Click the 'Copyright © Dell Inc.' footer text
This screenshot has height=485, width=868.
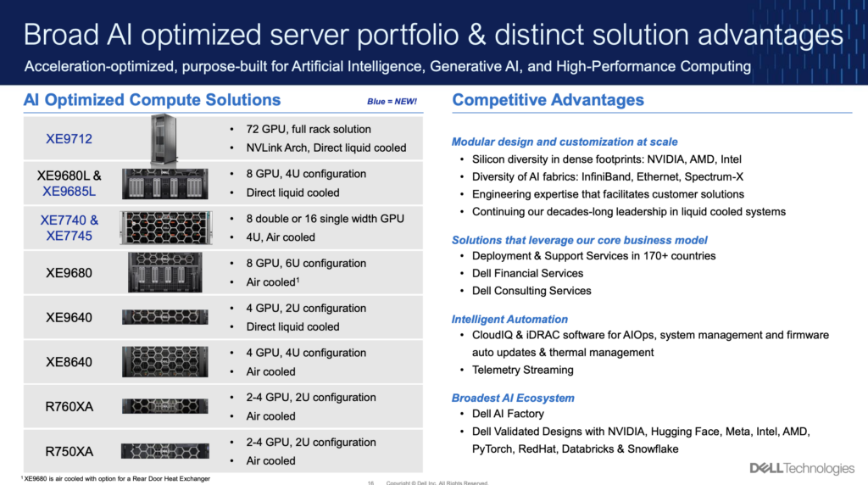[437, 482]
